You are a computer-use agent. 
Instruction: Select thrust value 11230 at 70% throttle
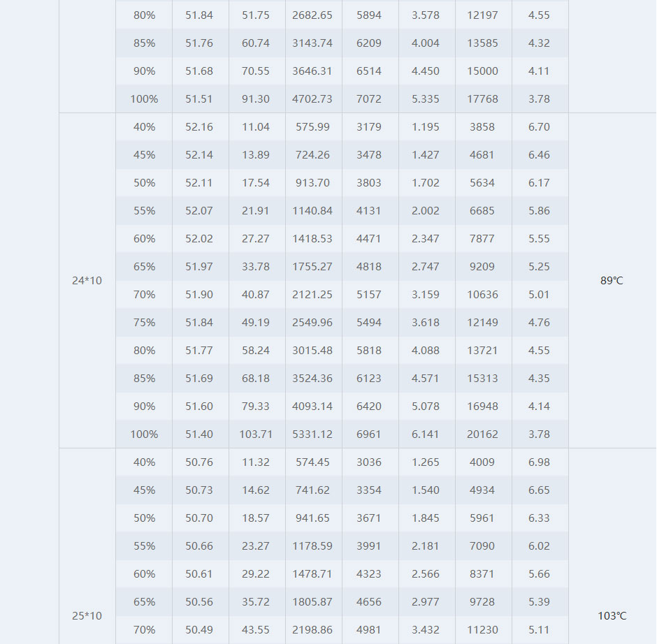(482, 630)
